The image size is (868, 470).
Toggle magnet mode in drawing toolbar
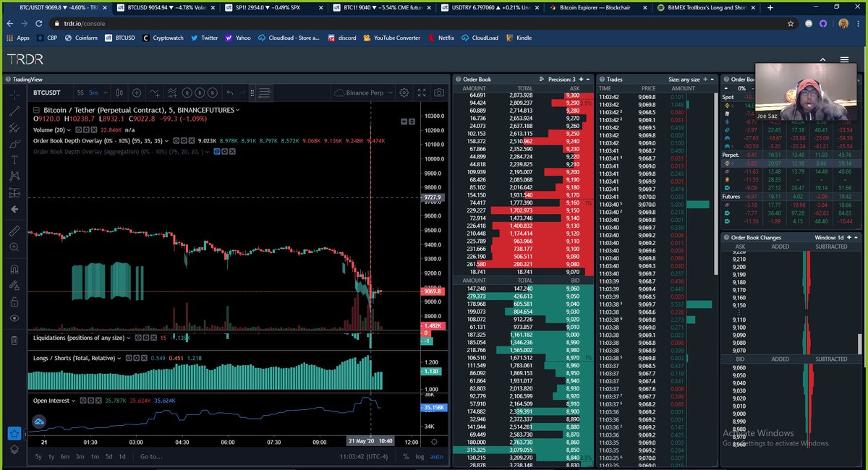coord(14,269)
